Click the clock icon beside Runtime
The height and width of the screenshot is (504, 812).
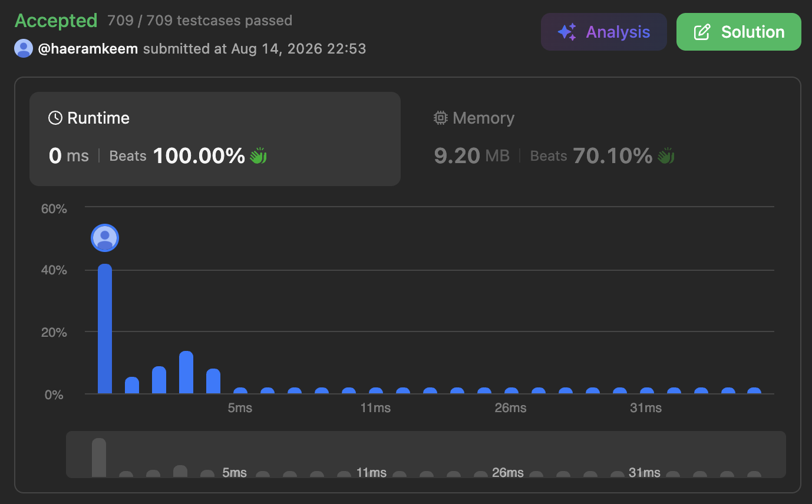point(55,118)
